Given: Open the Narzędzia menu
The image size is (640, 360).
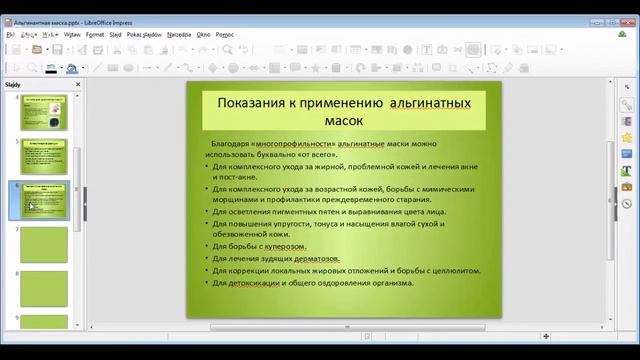Looking at the screenshot, I should [x=179, y=35].
